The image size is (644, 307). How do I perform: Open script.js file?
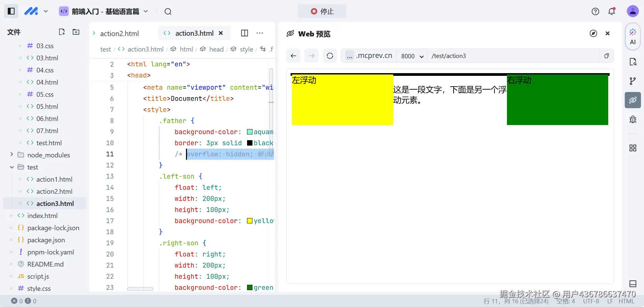[45, 276]
